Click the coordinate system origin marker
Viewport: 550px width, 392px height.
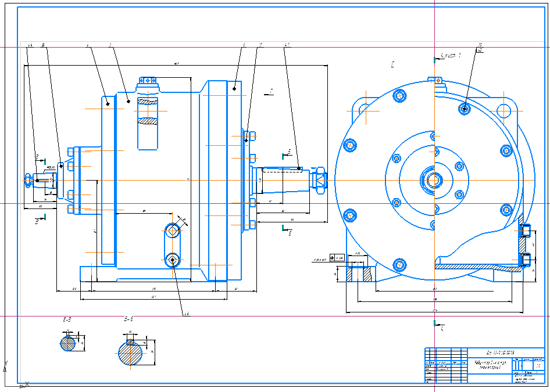tap(22, 384)
